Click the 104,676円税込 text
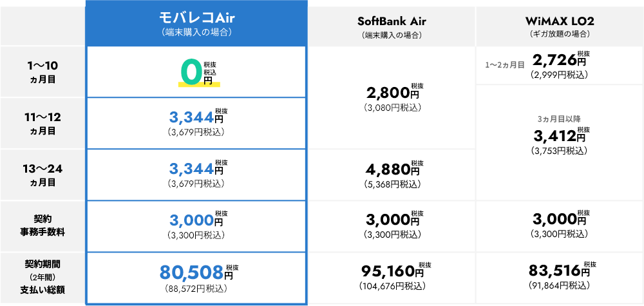 click(x=392, y=285)
